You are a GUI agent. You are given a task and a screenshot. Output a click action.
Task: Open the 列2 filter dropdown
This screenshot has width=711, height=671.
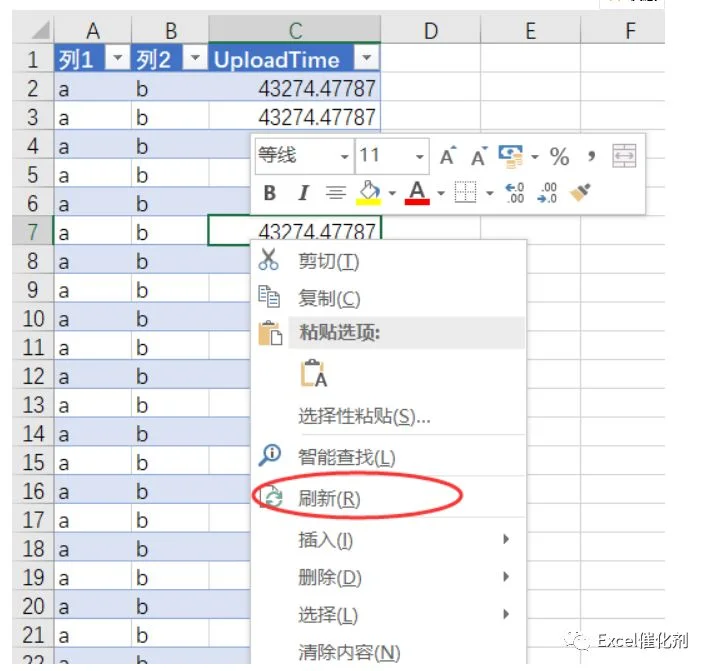pyautogui.click(x=195, y=58)
